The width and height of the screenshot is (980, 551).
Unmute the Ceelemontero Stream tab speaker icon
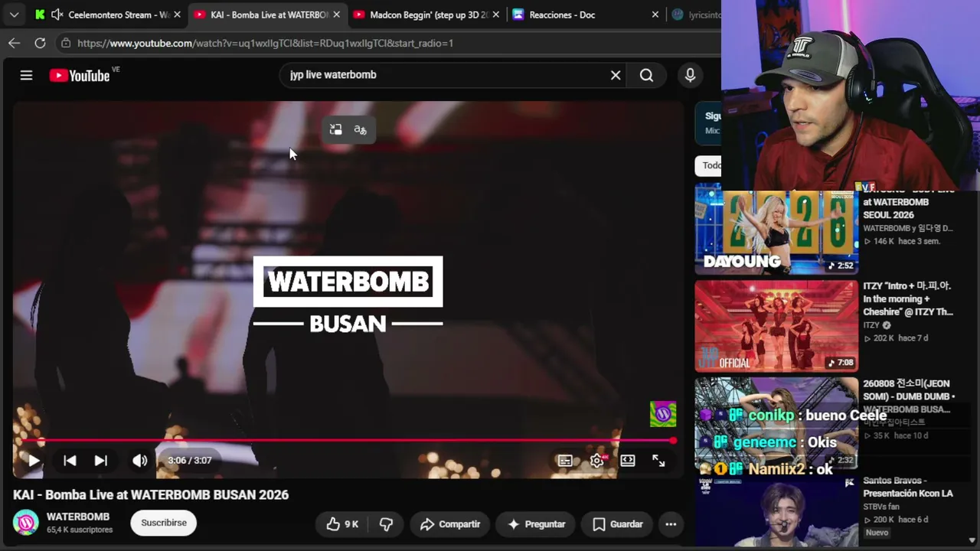click(x=57, y=15)
